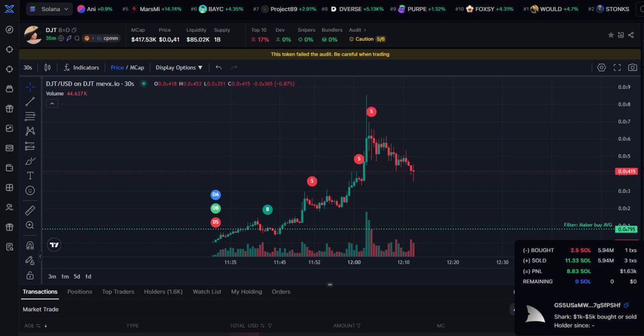Change the 30s chart interval
This screenshot has height=336, width=644.
coord(27,68)
